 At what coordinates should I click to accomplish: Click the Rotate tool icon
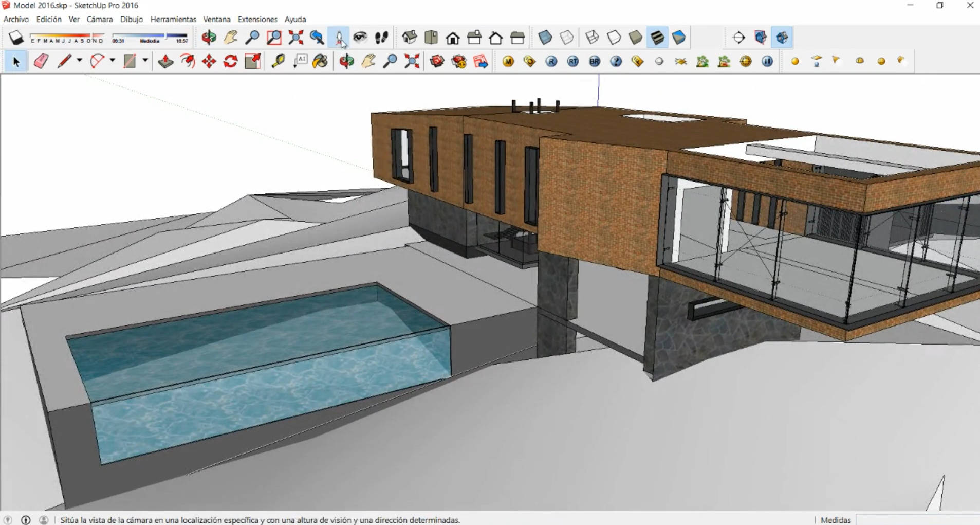(230, 61)
